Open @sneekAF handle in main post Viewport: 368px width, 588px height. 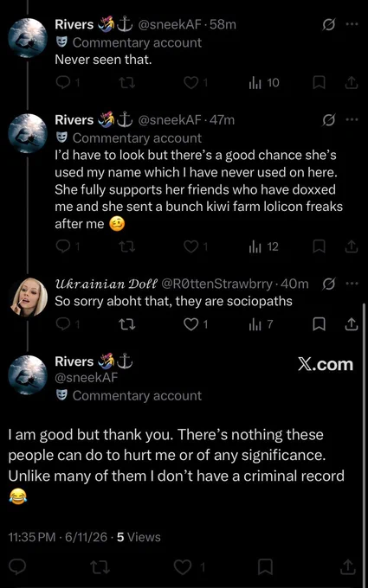click(87, 378)
